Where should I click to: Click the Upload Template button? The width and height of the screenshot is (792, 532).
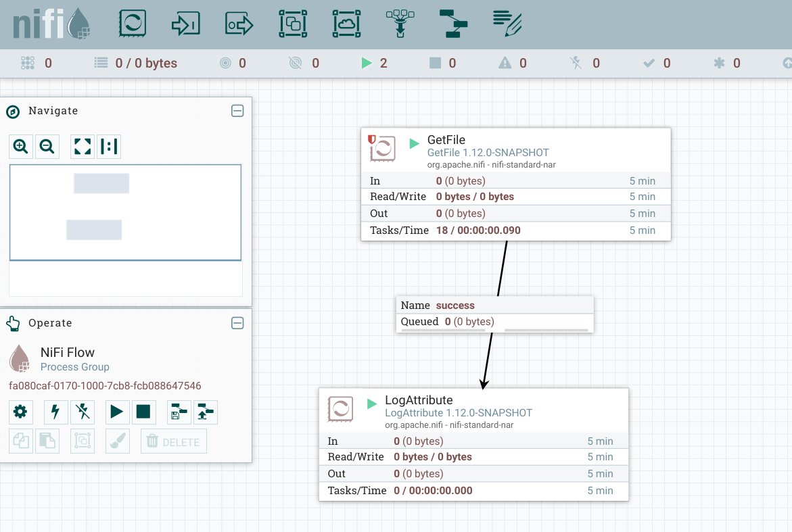click(x=205, y=412)
